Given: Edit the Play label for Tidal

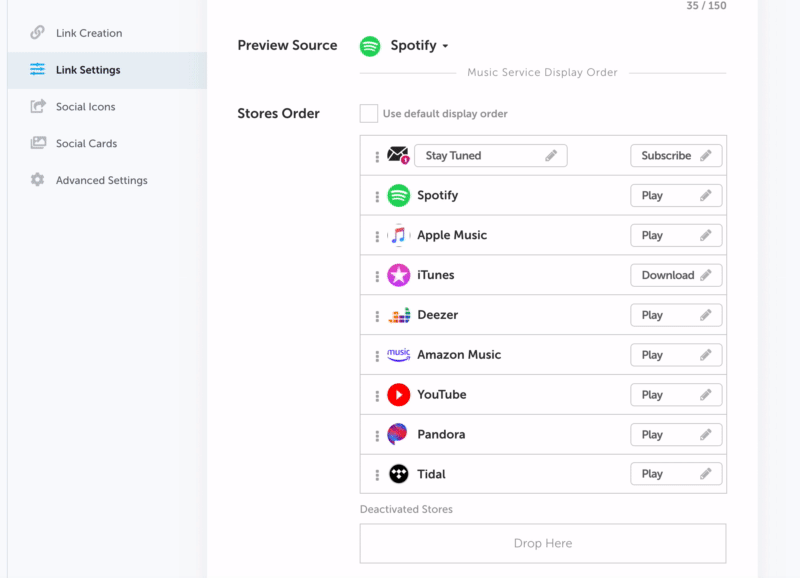Looking at the screenshot, I should [x=676, y=474].
